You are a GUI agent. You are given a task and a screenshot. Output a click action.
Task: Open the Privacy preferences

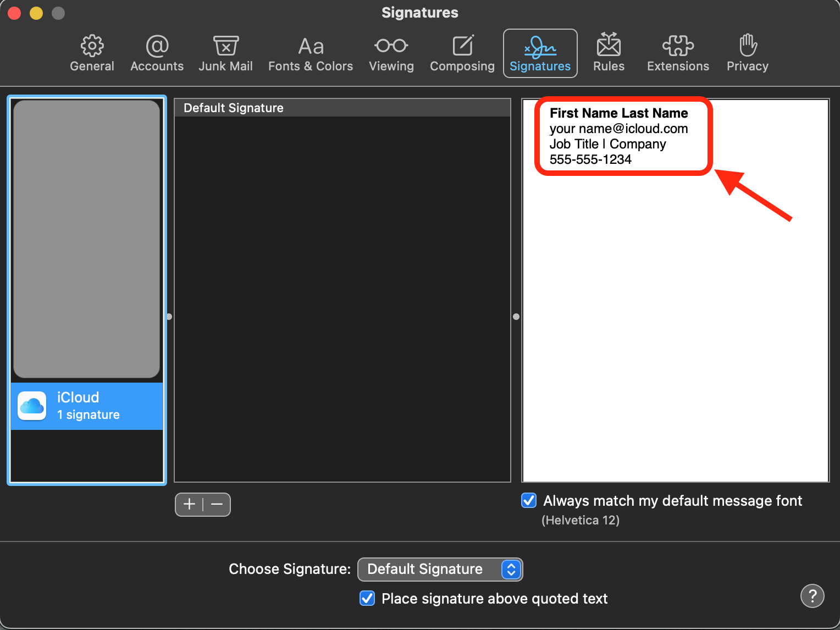(x=747, y=53)
